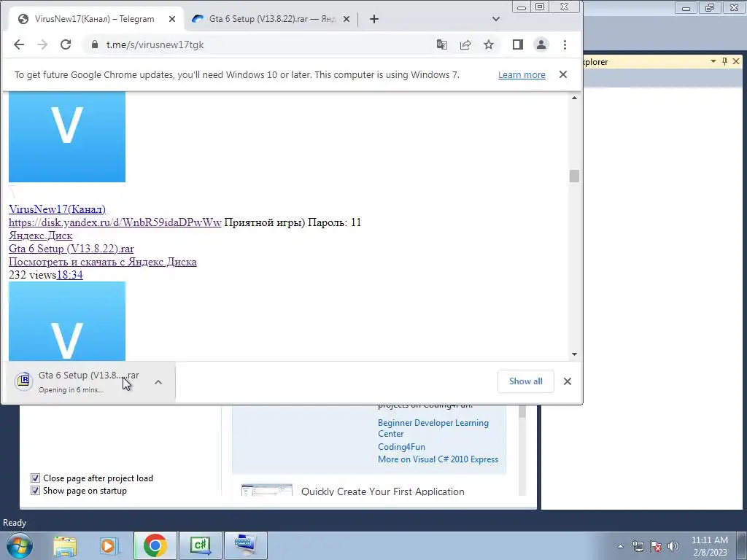The width and height of the screenshot is (747, 560).
Task: Expand the tab search chevron
Action: point(496,19)
